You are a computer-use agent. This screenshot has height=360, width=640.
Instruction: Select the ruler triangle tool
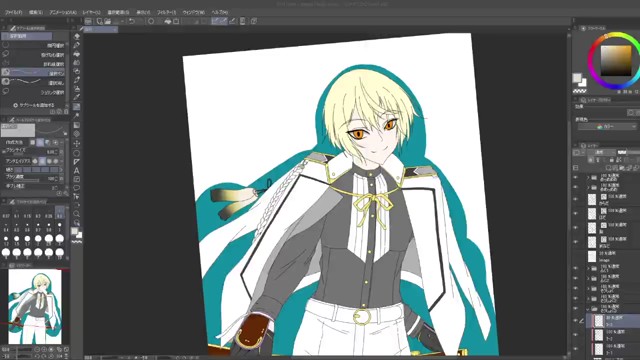click(76, 162)
